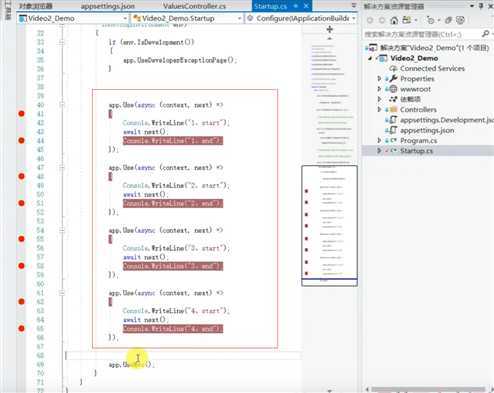Viewport: 494px width, 393px height.
Task: Collapse the code block at line 40
Action: pyautogui.click(x=62, y=105)
